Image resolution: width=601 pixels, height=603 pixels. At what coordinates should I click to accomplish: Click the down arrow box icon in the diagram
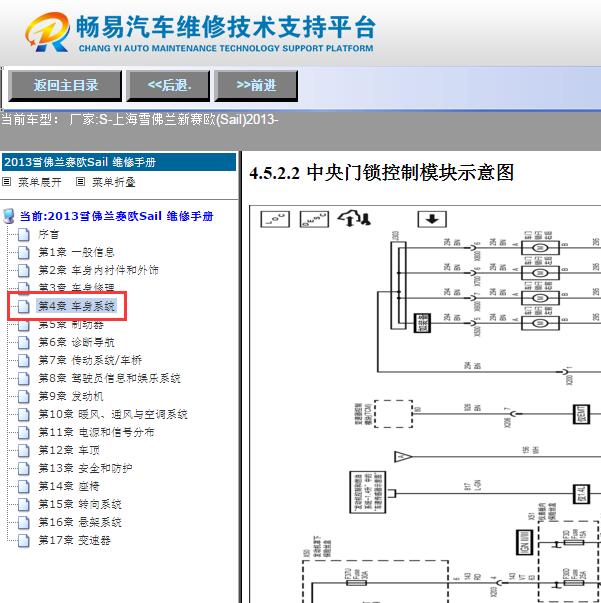(432, 219)
